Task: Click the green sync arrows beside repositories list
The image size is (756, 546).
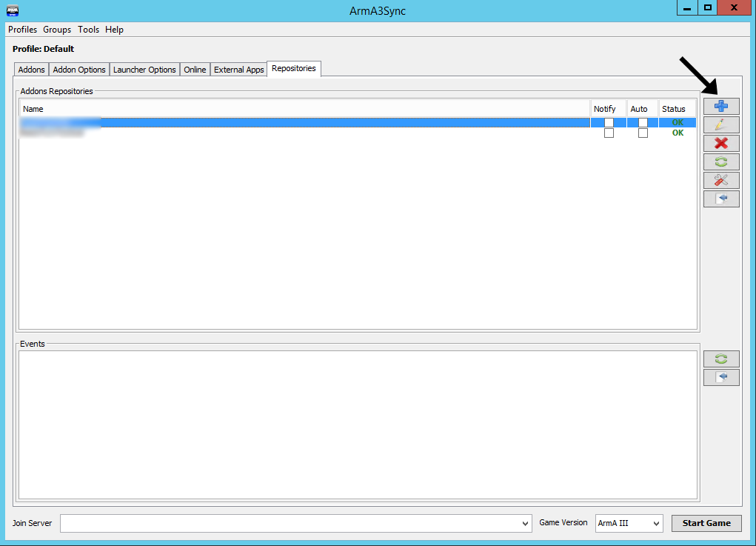Action: pos(721,162)
